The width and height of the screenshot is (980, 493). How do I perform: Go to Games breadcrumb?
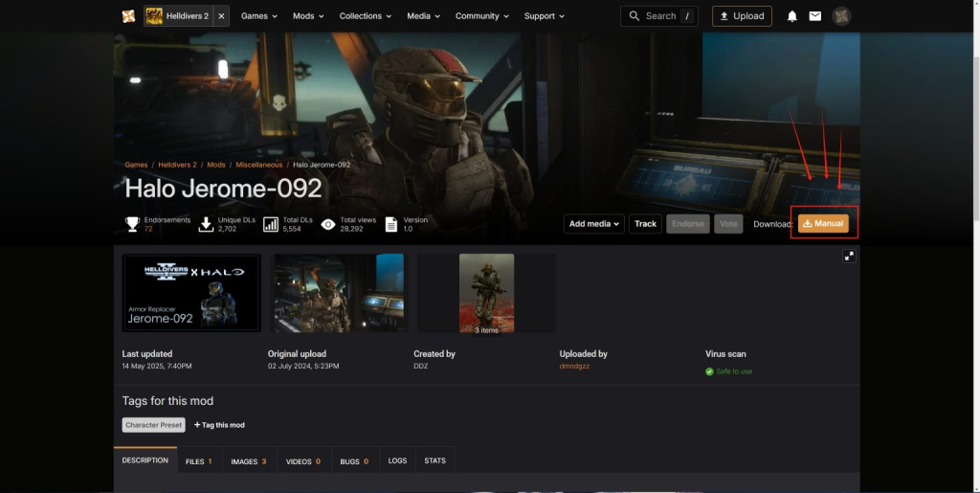tap(136, 165)
